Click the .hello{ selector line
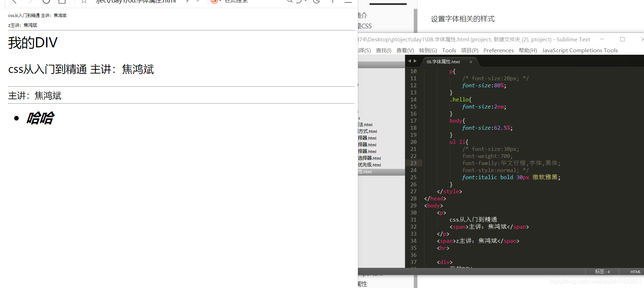 coord(460,100)
